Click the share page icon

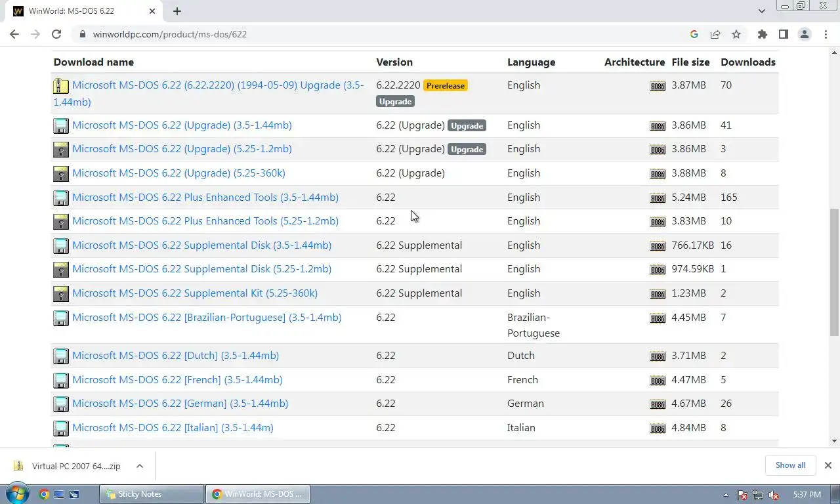(x=715, y=34)
